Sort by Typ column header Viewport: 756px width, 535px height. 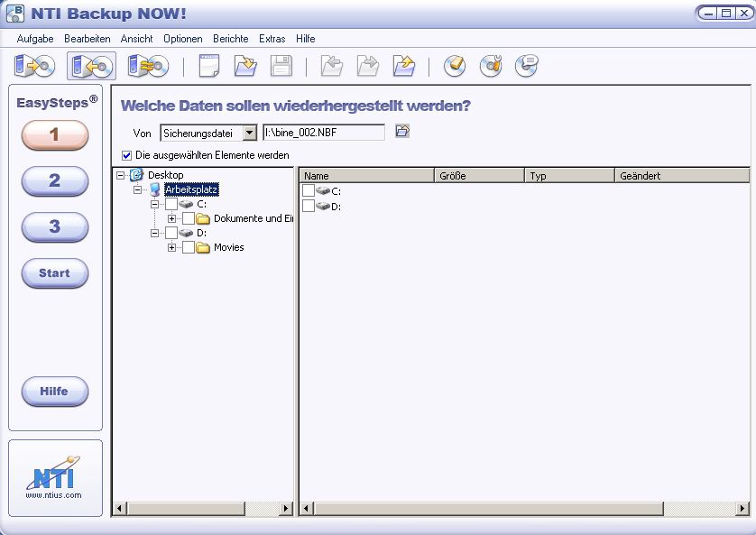tap(569, 175)
